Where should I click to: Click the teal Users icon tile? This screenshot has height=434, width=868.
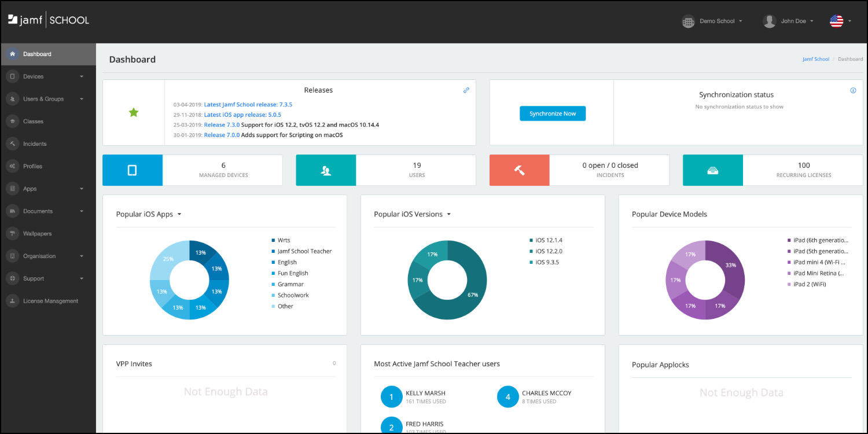click(326, 170)
